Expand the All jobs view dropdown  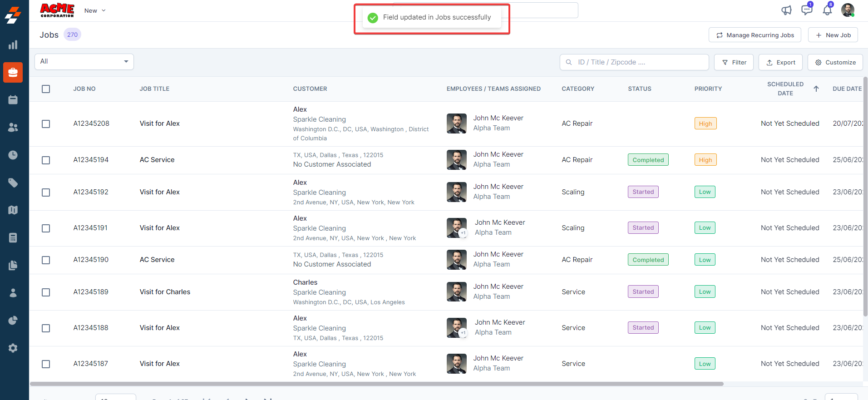click(x=84, y=62)
